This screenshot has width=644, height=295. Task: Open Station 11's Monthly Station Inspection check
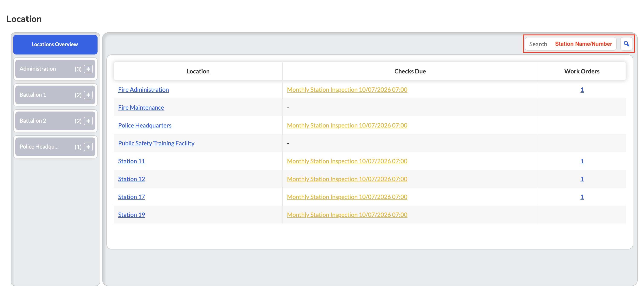click(347, 161)
